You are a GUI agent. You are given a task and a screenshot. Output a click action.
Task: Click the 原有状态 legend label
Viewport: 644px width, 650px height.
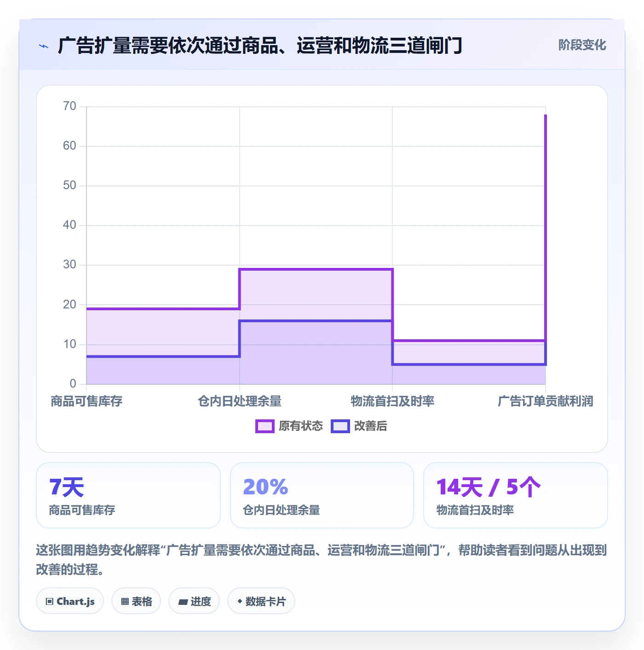click(301, 426)
